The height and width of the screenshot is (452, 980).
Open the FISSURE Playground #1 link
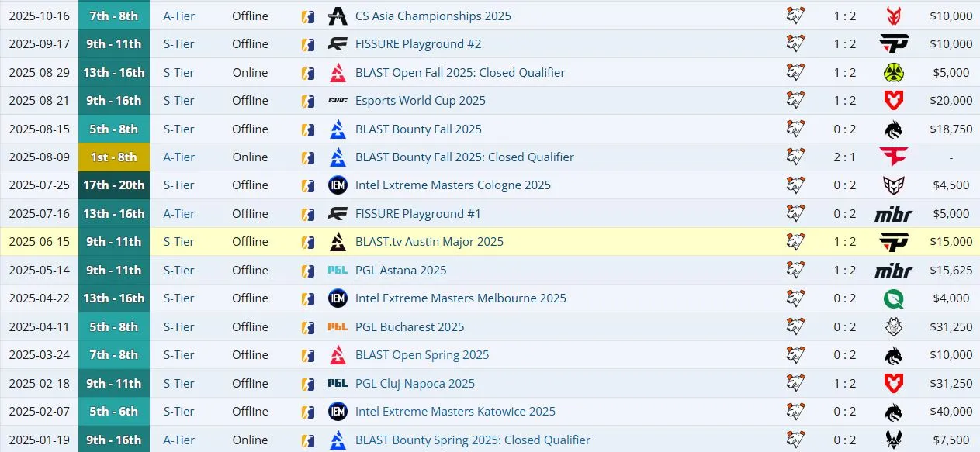[418, 214]
